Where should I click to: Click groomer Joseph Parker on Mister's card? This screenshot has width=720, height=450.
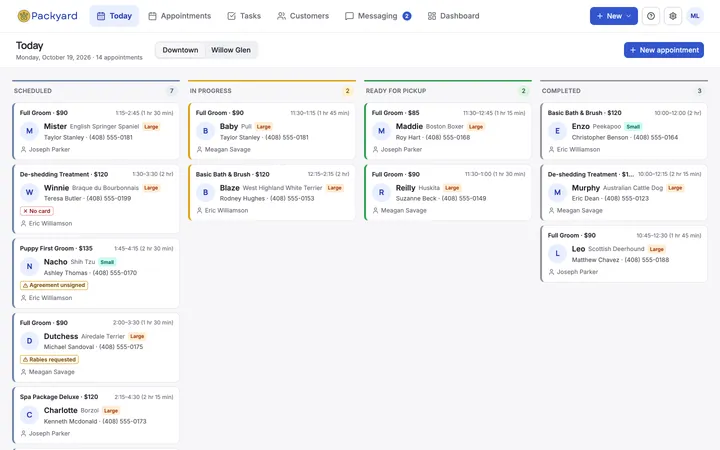[x=45, y=150]
